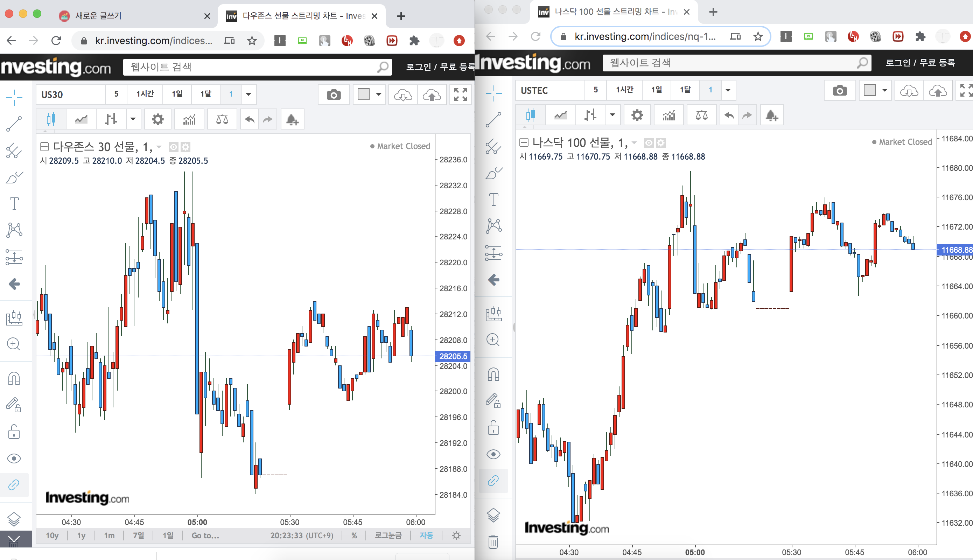The image size is (973, 560).
Task: Open bar style dropdown arrow in the US30 toolbar
Action: pos(133,119)
